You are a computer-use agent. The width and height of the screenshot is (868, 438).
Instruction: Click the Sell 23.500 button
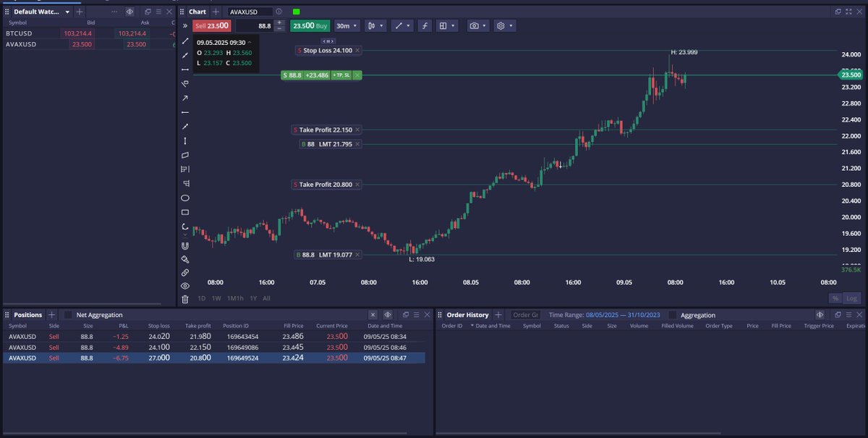tap(211, 25)
